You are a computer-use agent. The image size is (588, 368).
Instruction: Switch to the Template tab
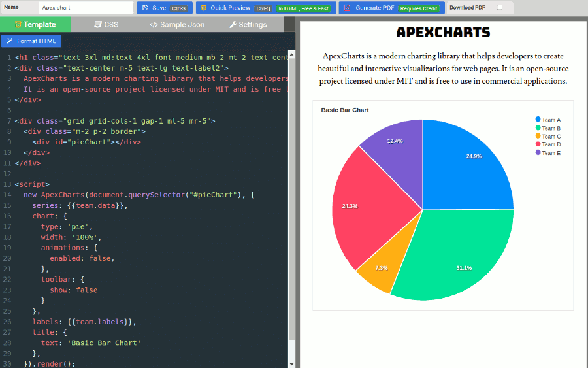[35, 25]
